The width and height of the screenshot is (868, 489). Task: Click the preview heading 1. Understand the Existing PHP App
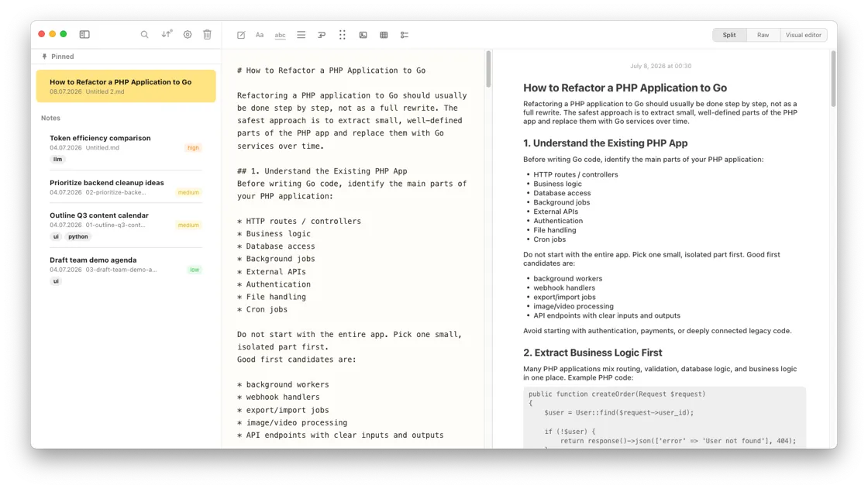(605, 143)
